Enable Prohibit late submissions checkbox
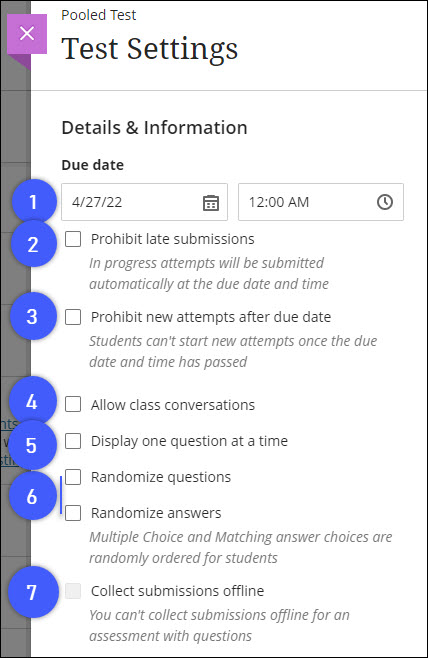Image resolution: width=428 pixels, height=658 pixels. 73,239
